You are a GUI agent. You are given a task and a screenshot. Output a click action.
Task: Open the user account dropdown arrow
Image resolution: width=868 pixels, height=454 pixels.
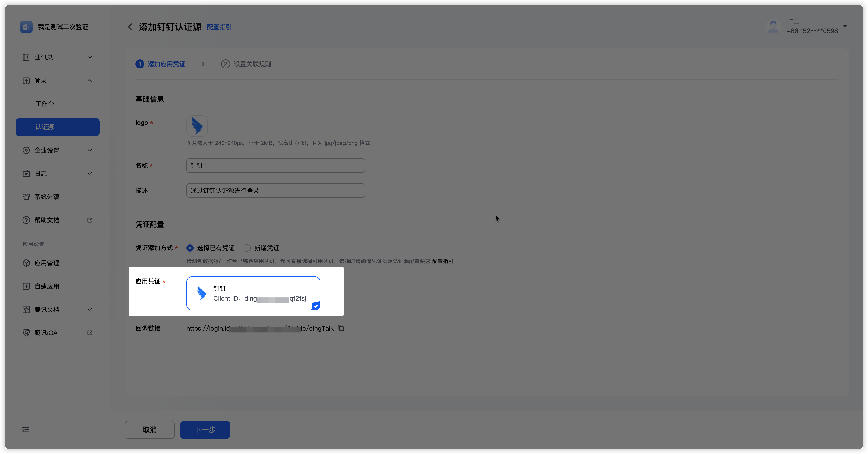tap(845, 27)
